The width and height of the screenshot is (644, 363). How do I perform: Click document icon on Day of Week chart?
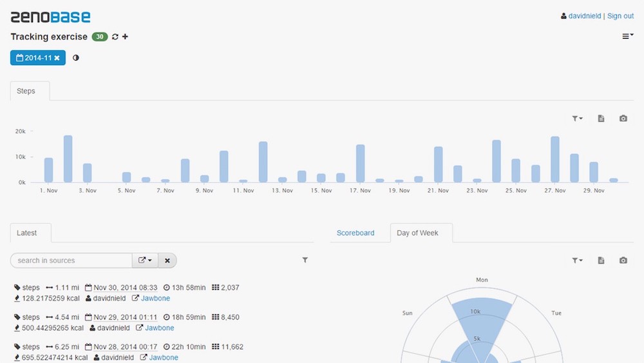point(601,260)
